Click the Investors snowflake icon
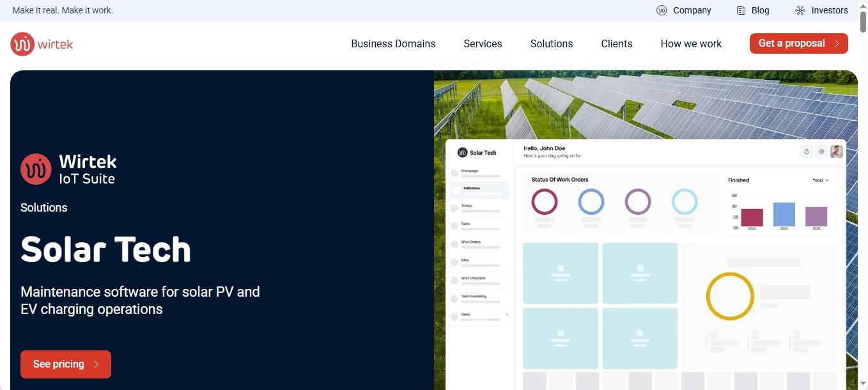This screenshot has height=390, width=868. click(x=800, y=10)
